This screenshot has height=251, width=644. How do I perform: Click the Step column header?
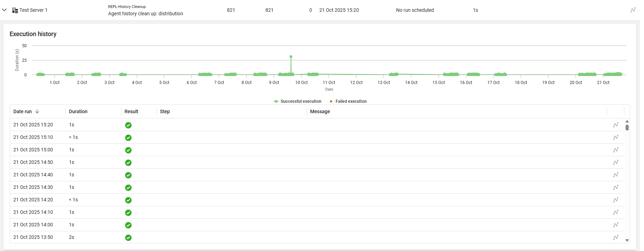point(165,111)
